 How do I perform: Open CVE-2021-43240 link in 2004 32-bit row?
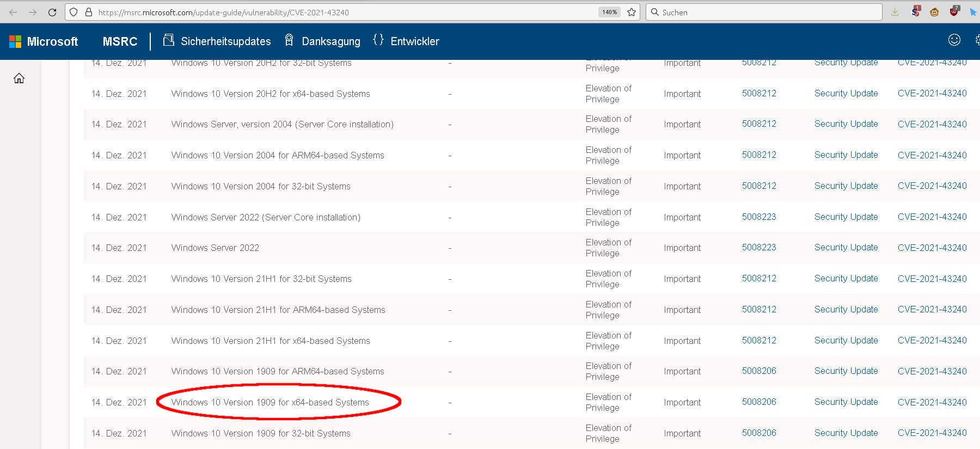pos(932,186)
